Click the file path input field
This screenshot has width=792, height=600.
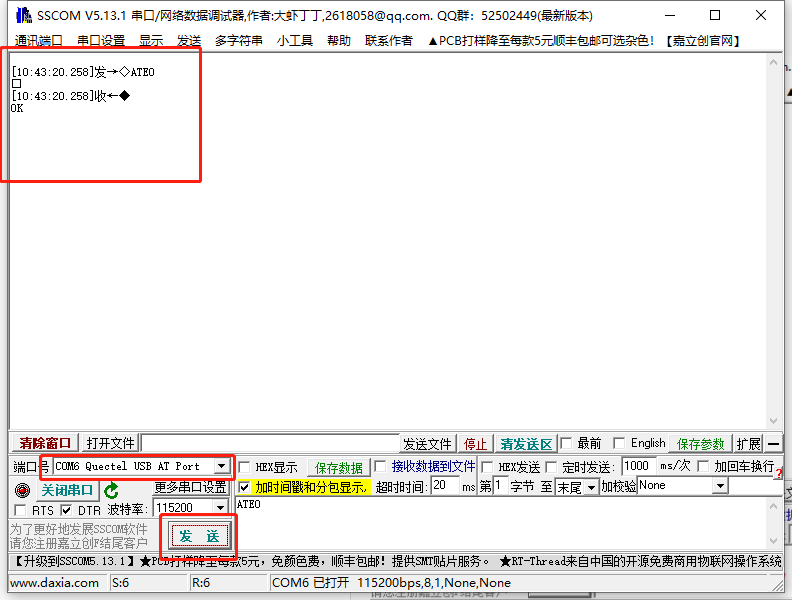(x=270, y=443)
